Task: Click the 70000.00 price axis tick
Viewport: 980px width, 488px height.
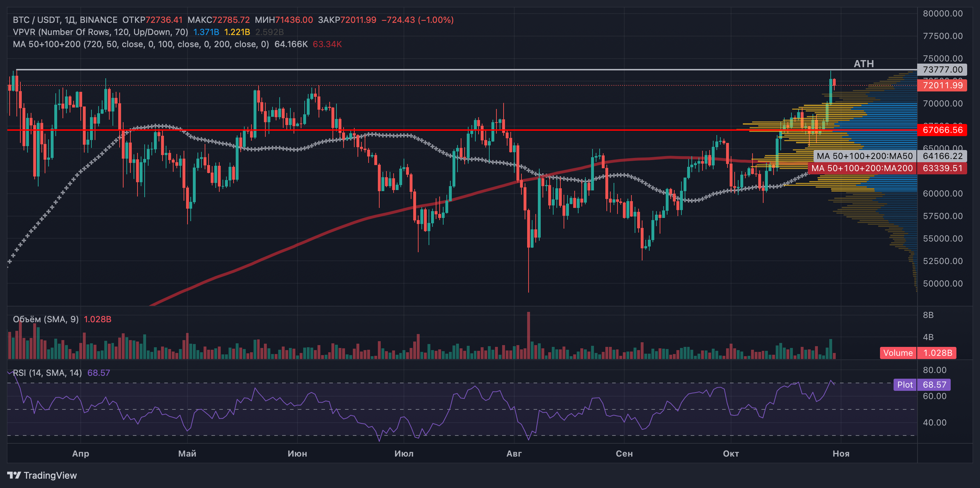Action: coord(942,104)
